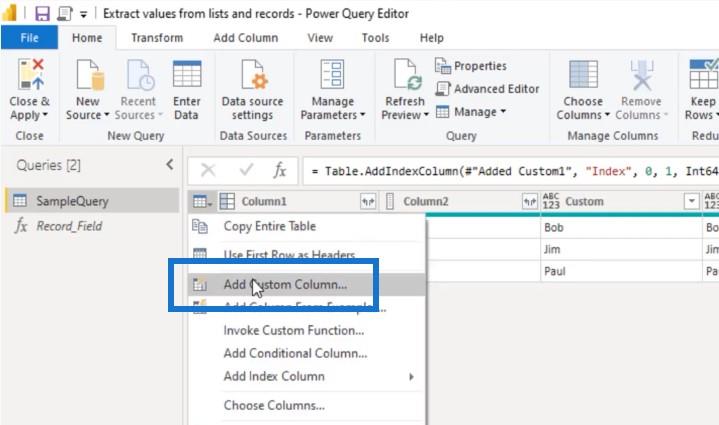This screenshot has width=719, height=425.
Task: Switch to the Add Column tab
Action: pos(246,38)
